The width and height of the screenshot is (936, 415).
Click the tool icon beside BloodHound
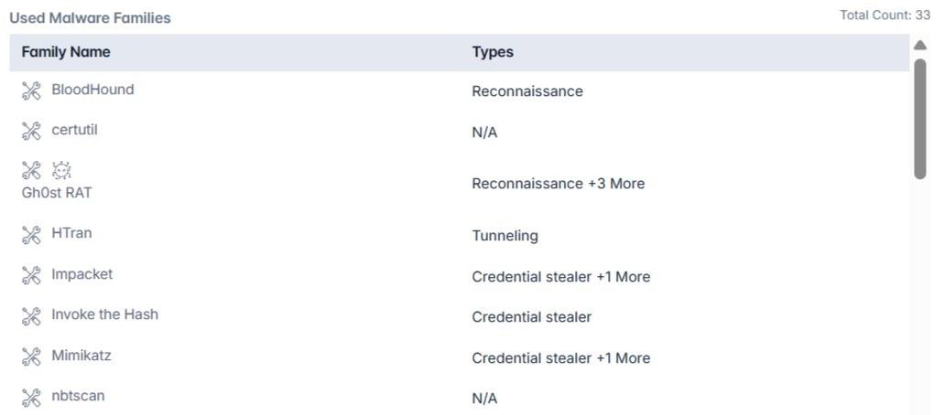point(31,90)
